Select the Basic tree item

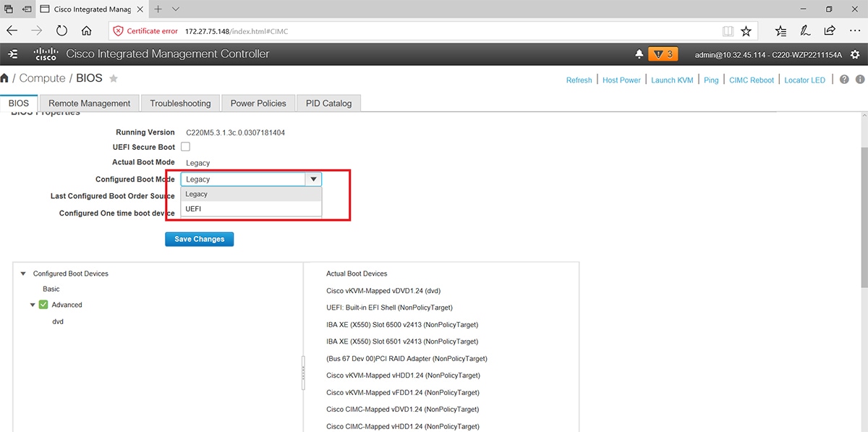coord(51,289)
